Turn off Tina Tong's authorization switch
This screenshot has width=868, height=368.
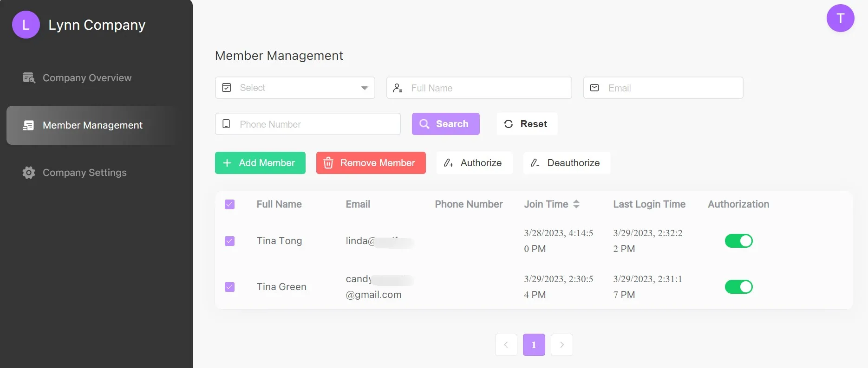738,241
